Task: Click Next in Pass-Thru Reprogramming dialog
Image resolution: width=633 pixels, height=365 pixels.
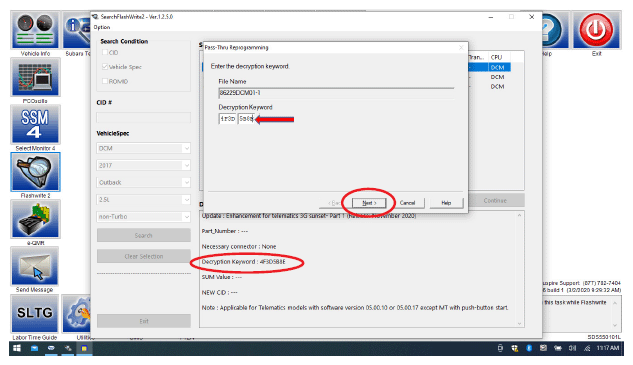Action: pos(369,203)
